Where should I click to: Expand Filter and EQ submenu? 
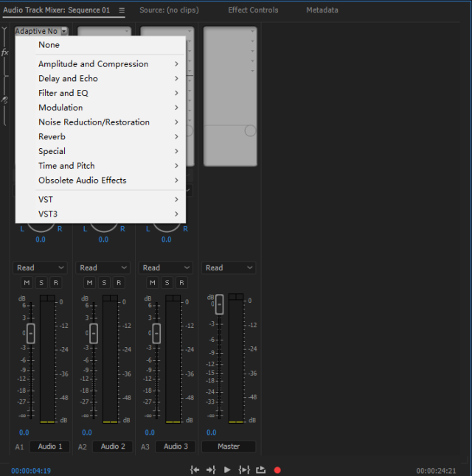click(100, 93)
